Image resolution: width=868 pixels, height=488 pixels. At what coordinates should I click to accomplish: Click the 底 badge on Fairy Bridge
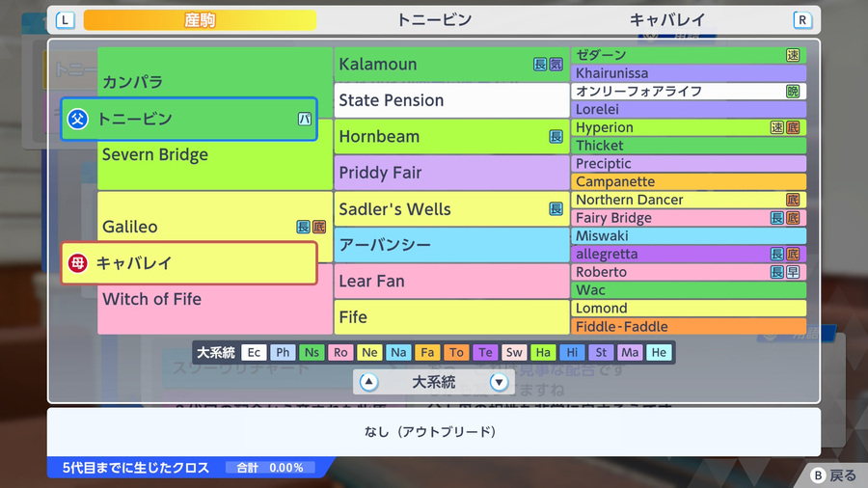click(793, 218)
